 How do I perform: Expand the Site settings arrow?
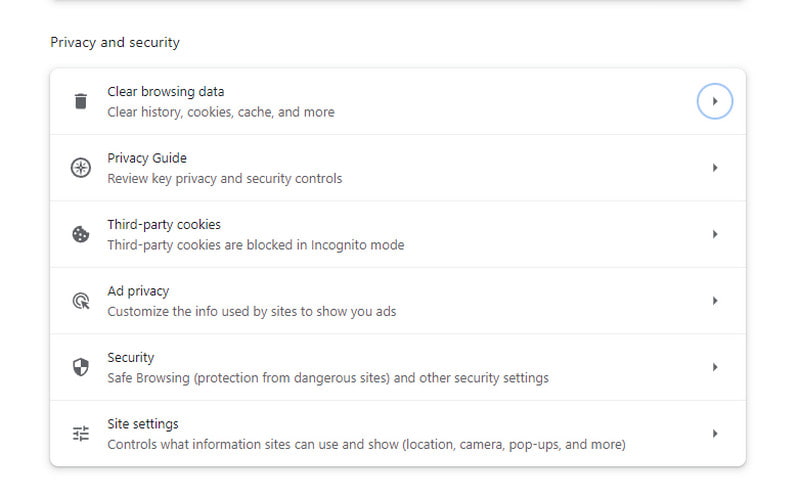(715, 434)
